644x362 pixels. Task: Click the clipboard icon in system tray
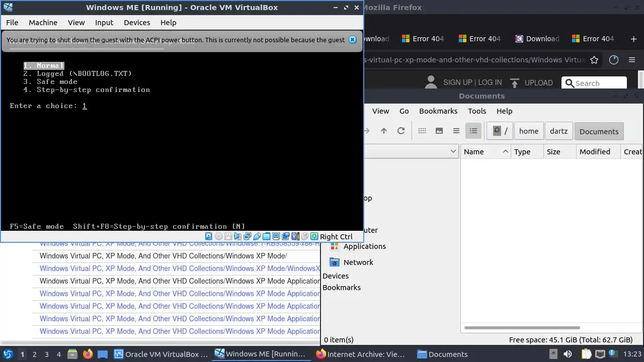coord(587,354)
